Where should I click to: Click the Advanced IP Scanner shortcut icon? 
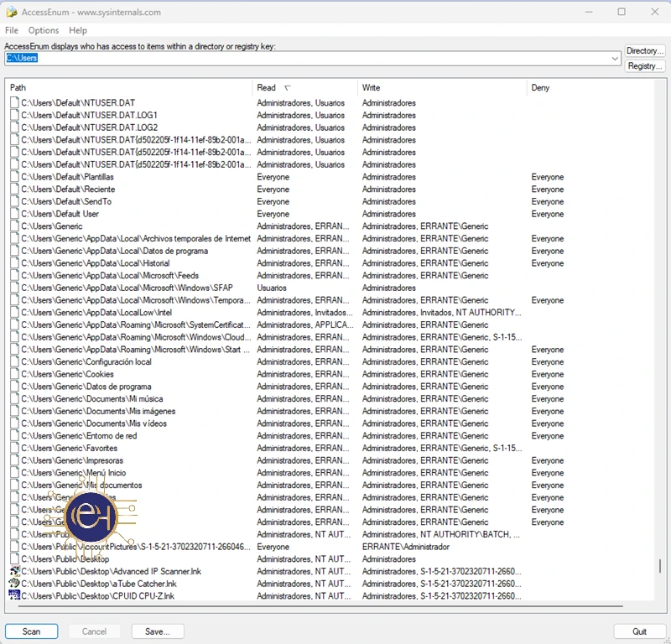point(14,571)
